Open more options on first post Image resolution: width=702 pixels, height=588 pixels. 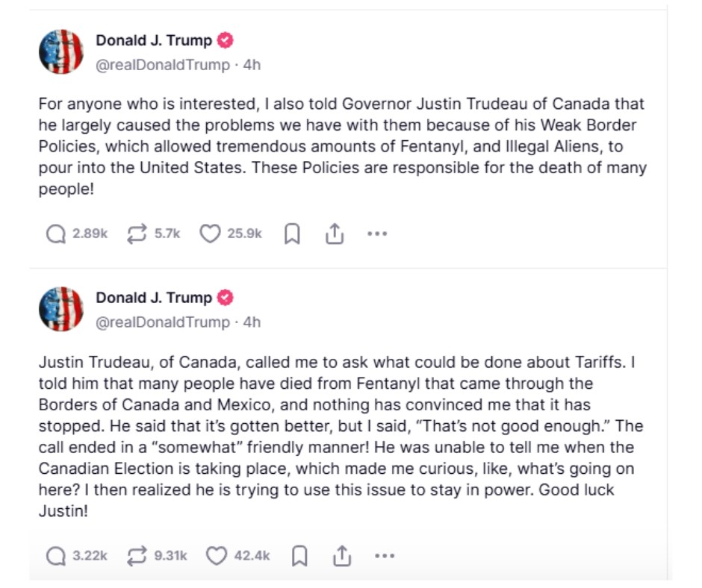coord(377,234)
